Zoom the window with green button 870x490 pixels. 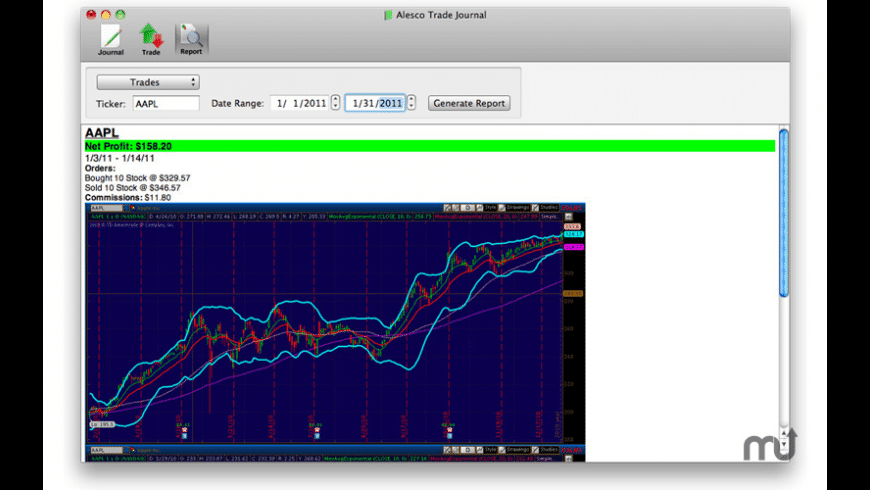pos(120,14)
